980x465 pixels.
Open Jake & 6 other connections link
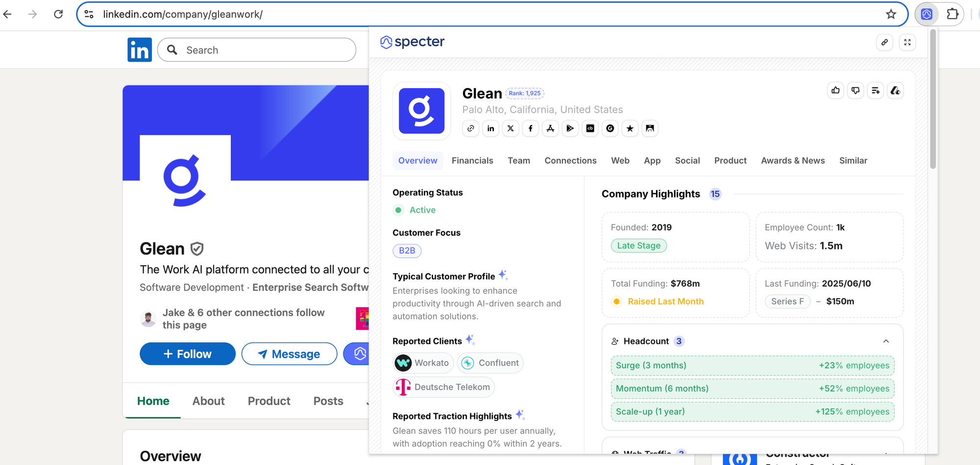244,318
